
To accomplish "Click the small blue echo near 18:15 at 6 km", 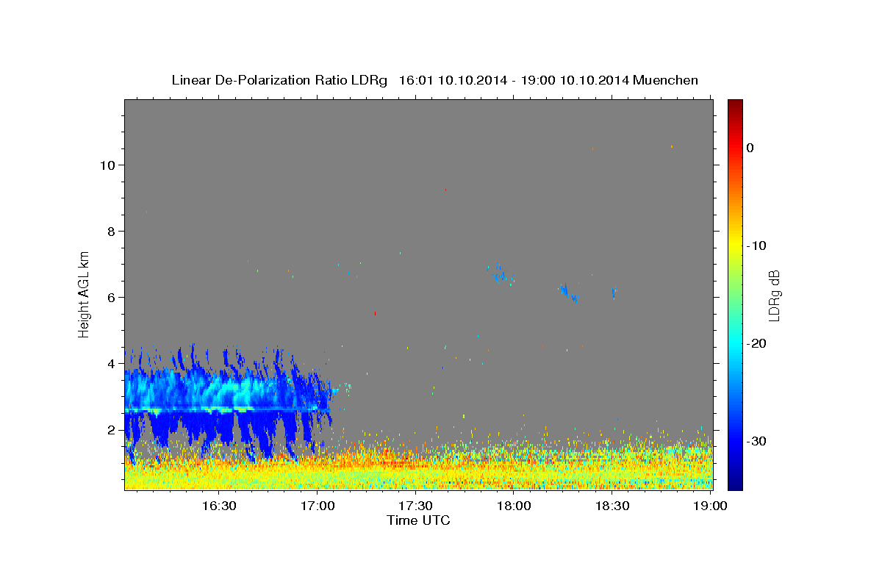I will click(x=567, y=292).
